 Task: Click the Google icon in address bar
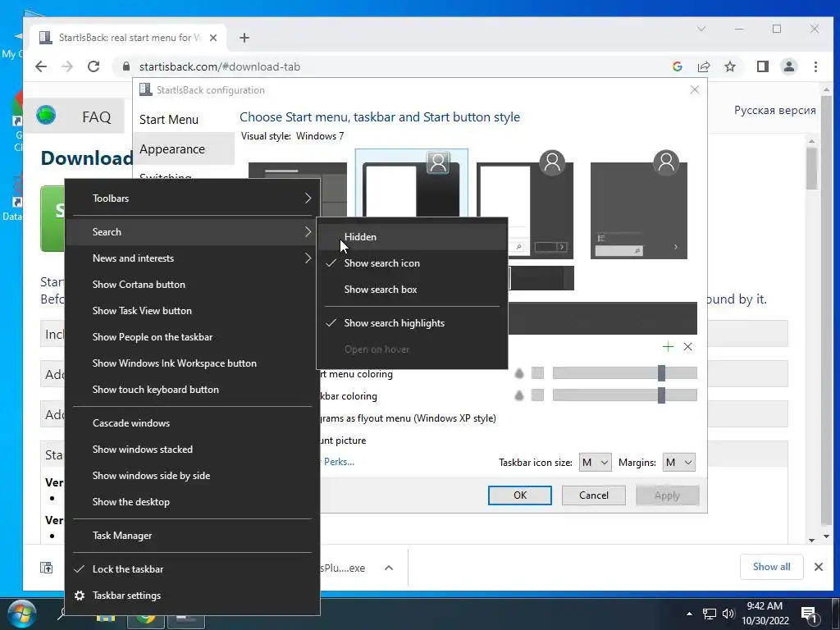[677, 66]
